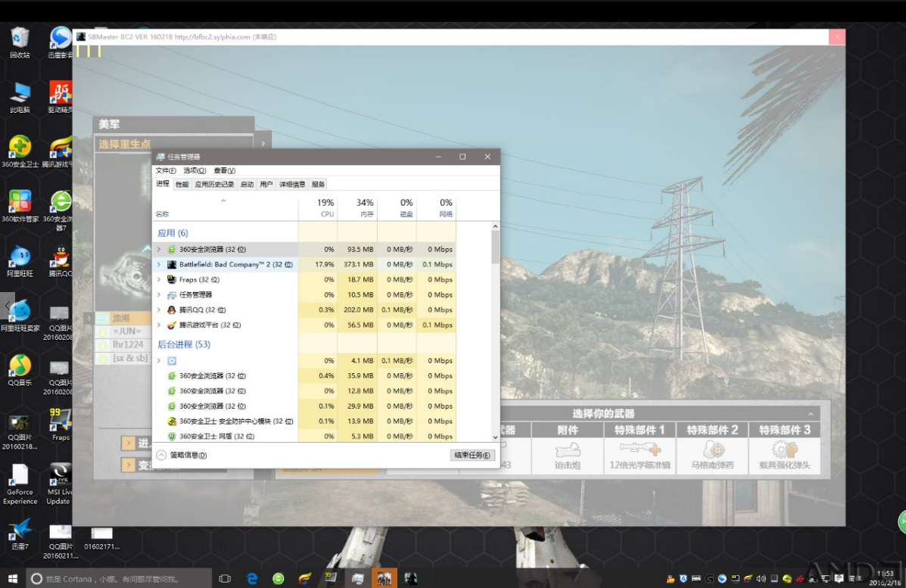Collapse Task Manager with the 简略信息 chevron
The height and width of the screenshot is (588, 906).
coord(162,455)
